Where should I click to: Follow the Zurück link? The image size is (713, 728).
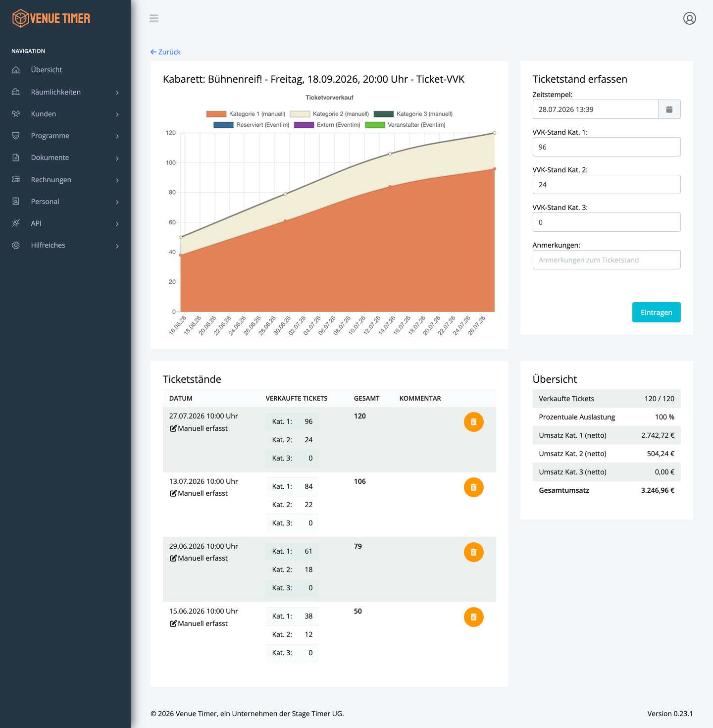[x=165, y=52]
